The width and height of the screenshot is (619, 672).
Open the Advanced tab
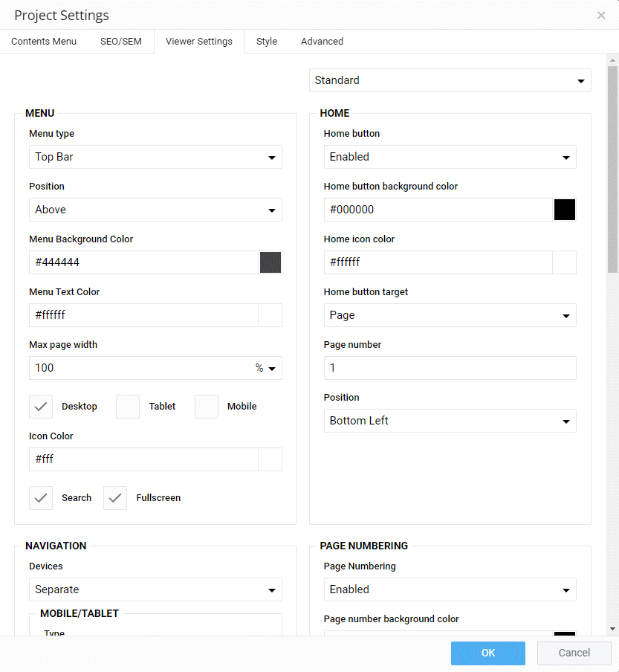pyautogui.click(x=322, y=42)
